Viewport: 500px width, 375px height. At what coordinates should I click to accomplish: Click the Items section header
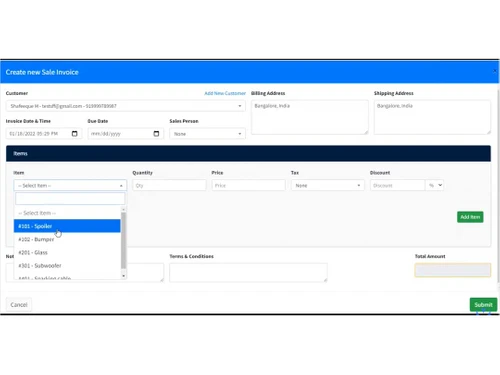[x=248, y=154]
